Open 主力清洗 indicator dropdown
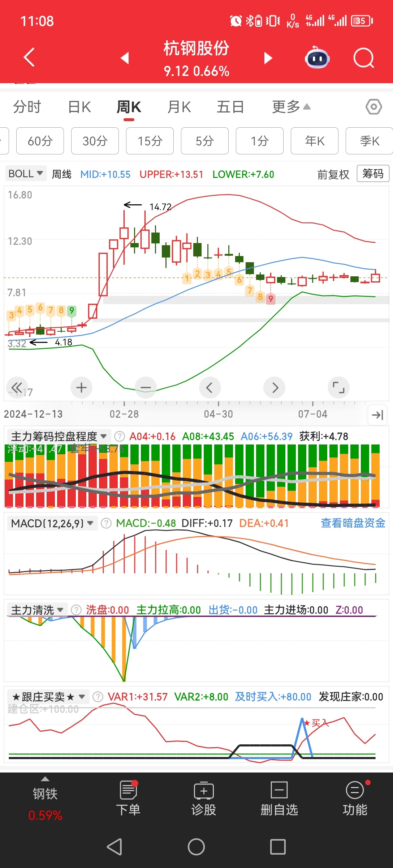This screenshot has width=393, height=868. 37,610
